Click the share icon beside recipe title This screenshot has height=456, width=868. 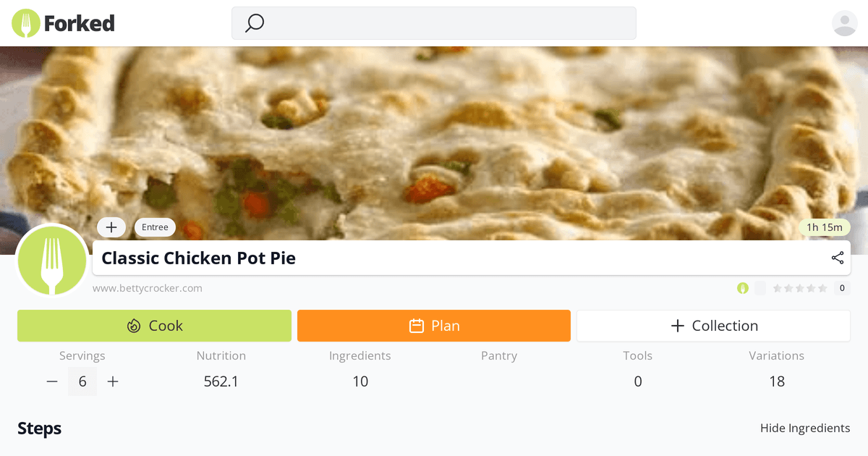pyautogui.click(x=837, y=258)
